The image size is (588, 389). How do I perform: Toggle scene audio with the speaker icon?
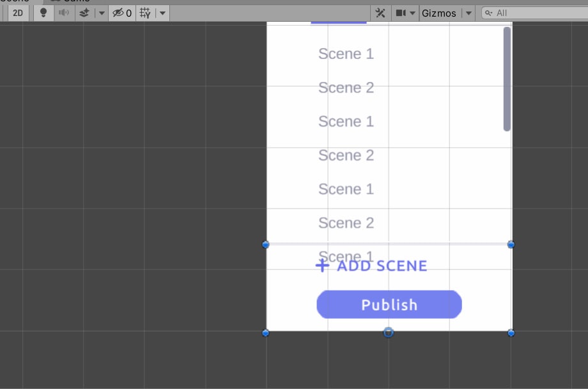point(64,13)
